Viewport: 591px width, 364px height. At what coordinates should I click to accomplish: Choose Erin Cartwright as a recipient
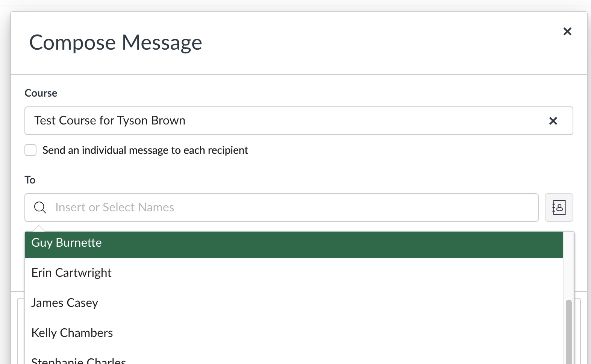pyautogui.click(x=71, y=273)
